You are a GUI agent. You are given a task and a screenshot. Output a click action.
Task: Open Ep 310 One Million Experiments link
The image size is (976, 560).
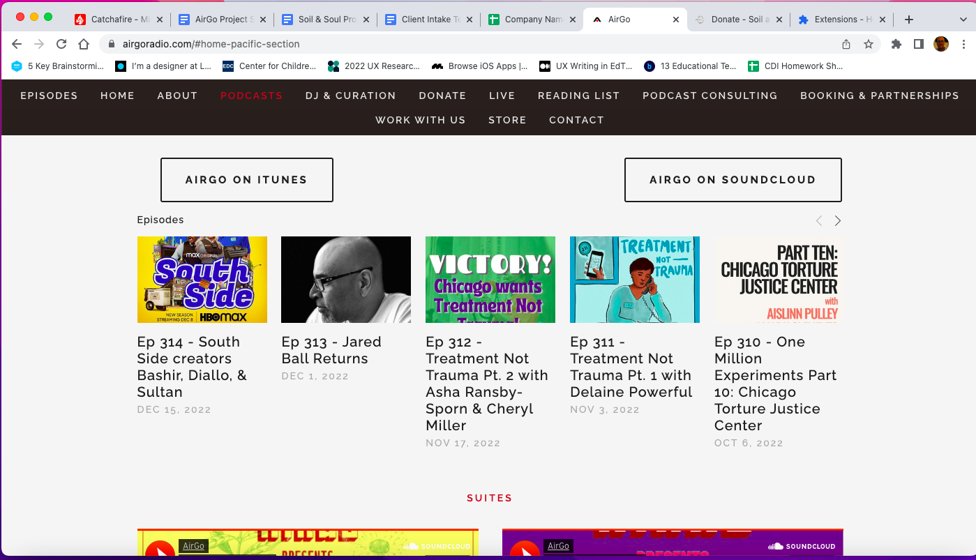(x=776, y=384)
